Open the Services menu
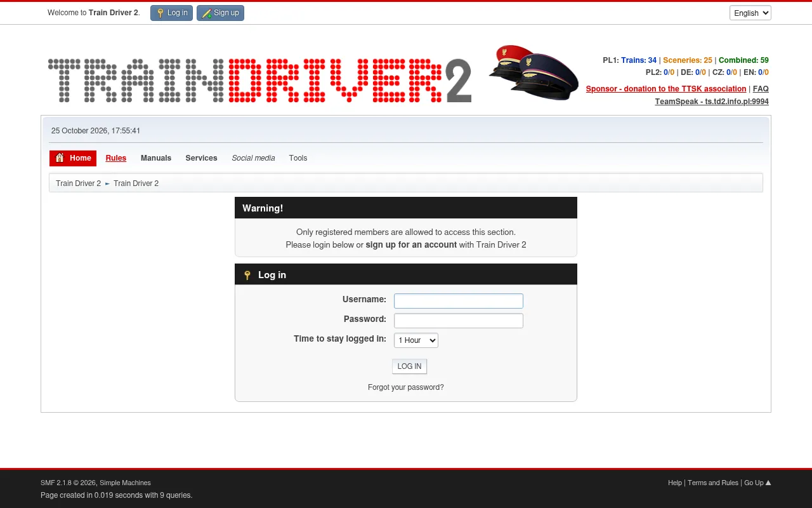812x508 pixels. (201, 158)
